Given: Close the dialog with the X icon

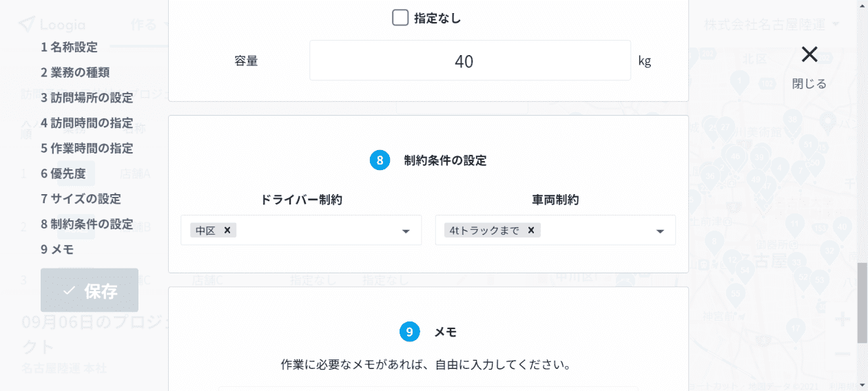Looking at the screenshot, I should coord(809,54).
